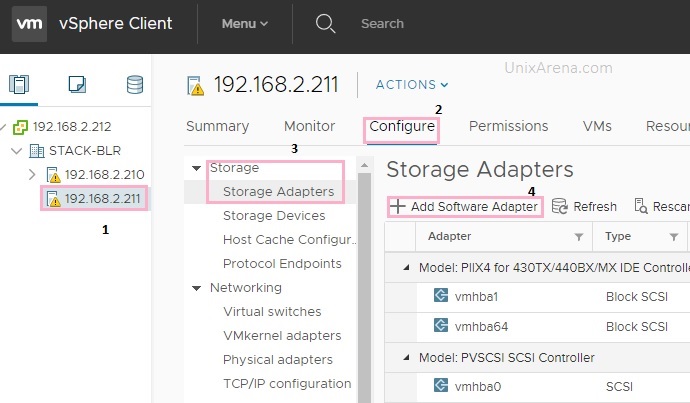Select the STACK-BLR datacenter
This screenshot has height=403, width=690.
[85, 151]
